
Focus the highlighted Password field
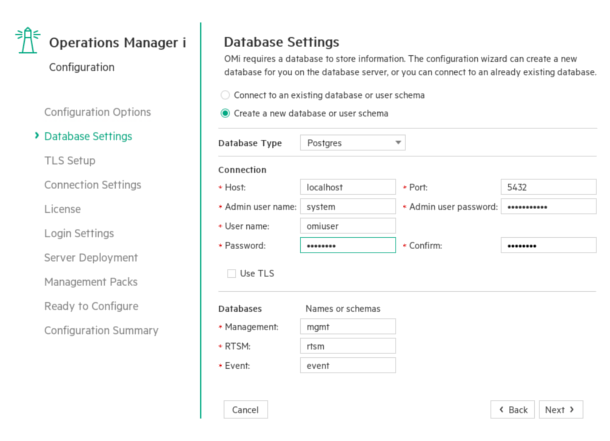(348, 245)
